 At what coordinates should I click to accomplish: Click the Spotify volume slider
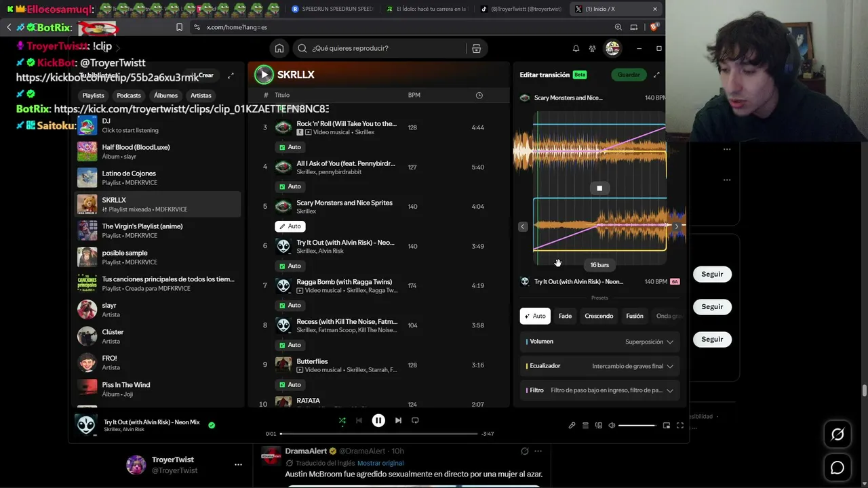[637, 426]
